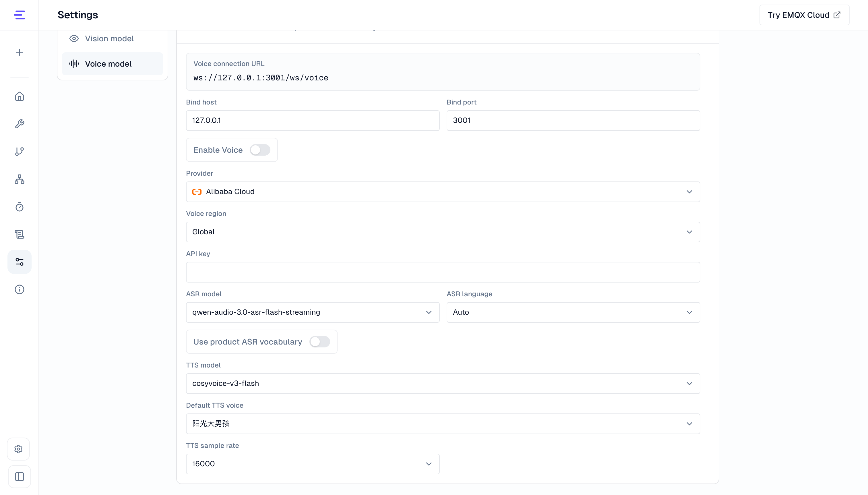Select the Voice model menu item
868x495 pixels.
113,64
